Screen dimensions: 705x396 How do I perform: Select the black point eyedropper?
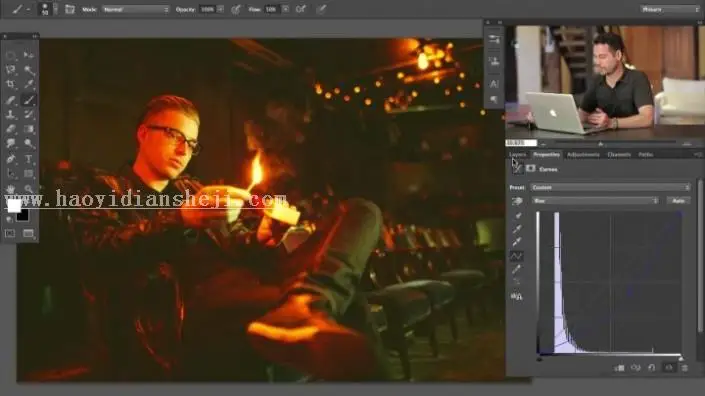517,216
